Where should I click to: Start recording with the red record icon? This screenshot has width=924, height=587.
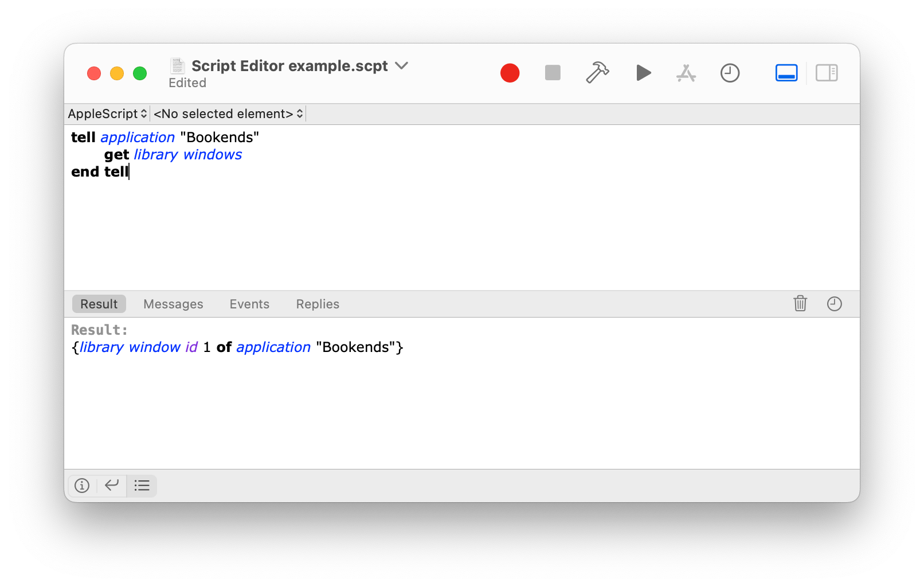point(510,73)
